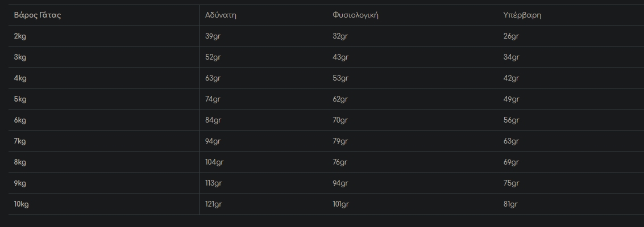
Task: Click the Υπέρβαρη column header
Action: (522, 15)
